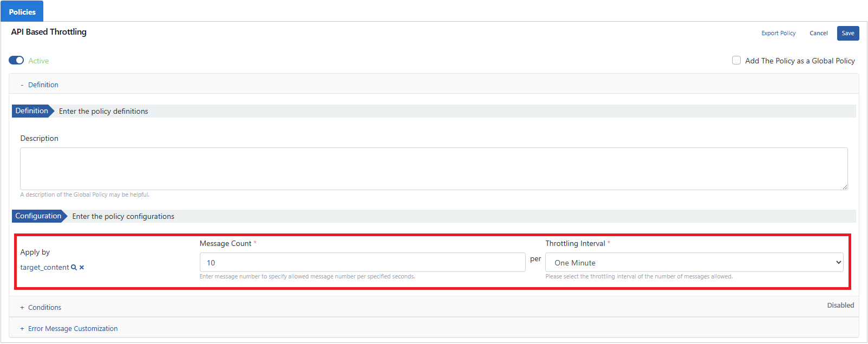Viewport: 868px width, 344px height.
Task: Click the blue Configuration step label
Action: (38, 216)
